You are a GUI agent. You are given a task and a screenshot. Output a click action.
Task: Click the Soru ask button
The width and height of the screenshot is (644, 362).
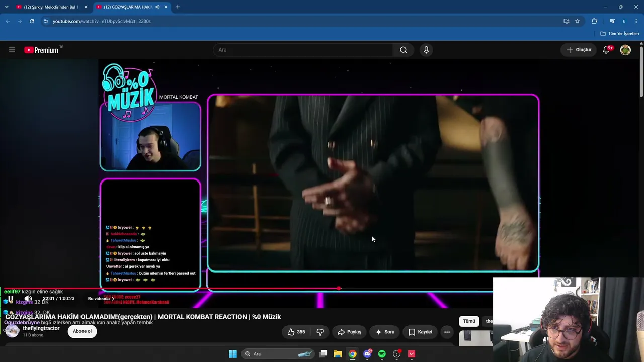pos(385,332)
